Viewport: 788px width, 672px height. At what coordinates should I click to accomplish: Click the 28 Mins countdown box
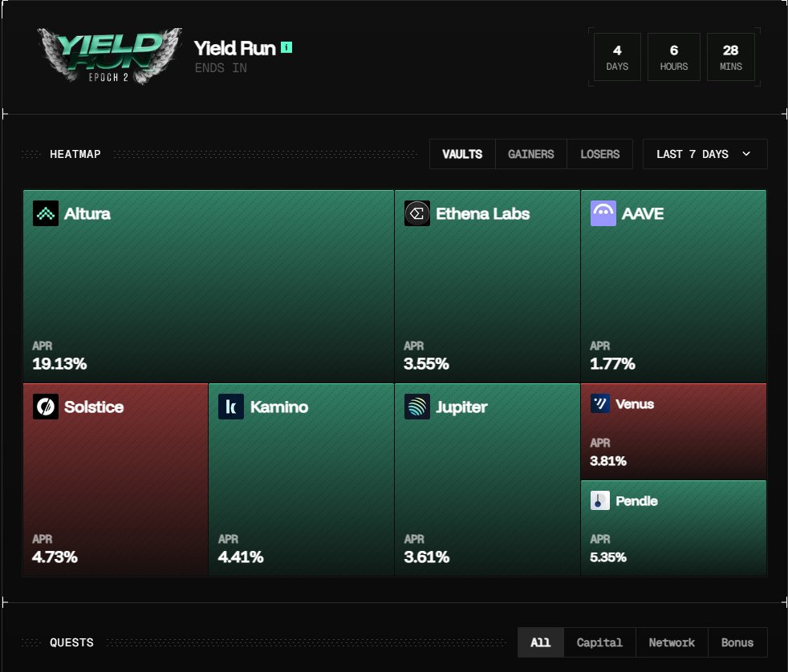point(731,57)
